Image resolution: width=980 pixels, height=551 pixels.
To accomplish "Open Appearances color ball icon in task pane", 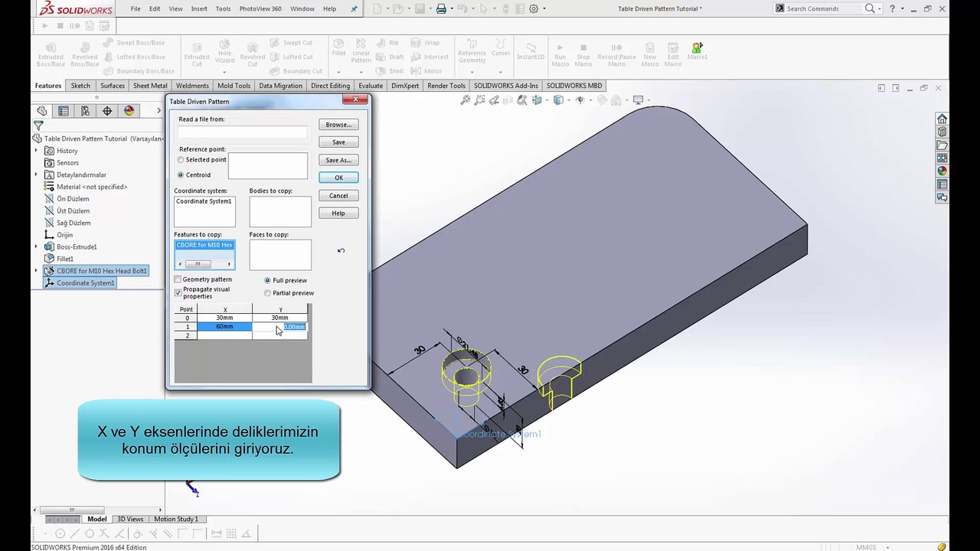I will pyautogui.click(x=942, y=171).
